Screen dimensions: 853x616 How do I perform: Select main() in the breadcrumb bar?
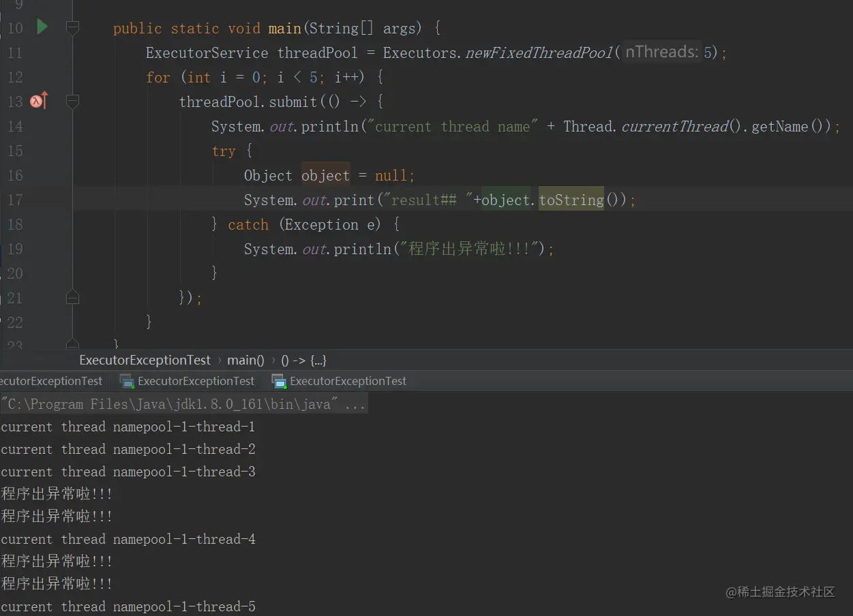[245, 360]
